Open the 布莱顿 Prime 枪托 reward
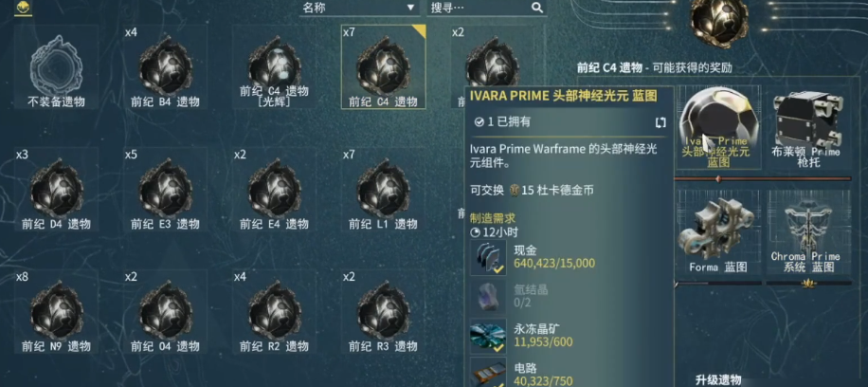 point(808,127)
